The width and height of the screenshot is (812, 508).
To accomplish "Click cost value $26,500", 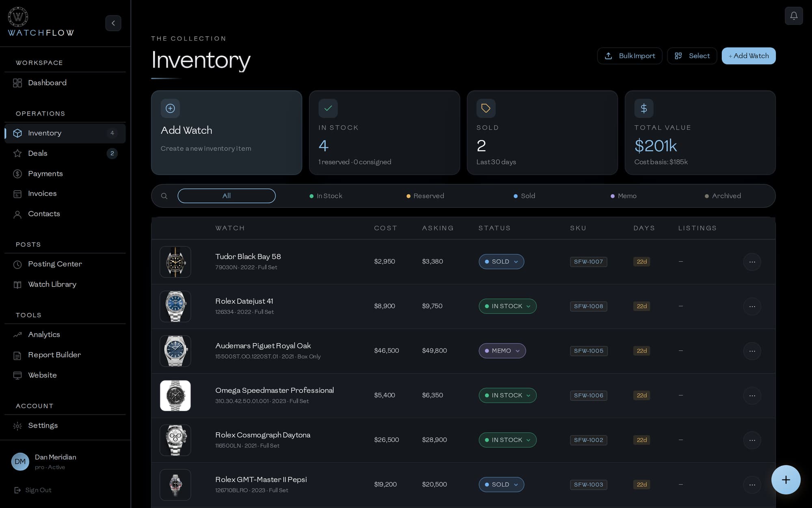I will [387, 440].
